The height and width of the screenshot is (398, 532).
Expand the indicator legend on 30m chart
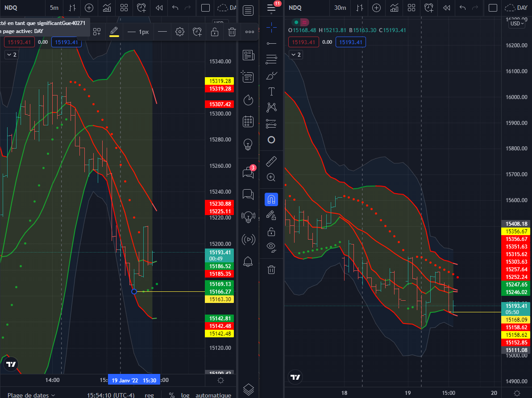[296, 54]
